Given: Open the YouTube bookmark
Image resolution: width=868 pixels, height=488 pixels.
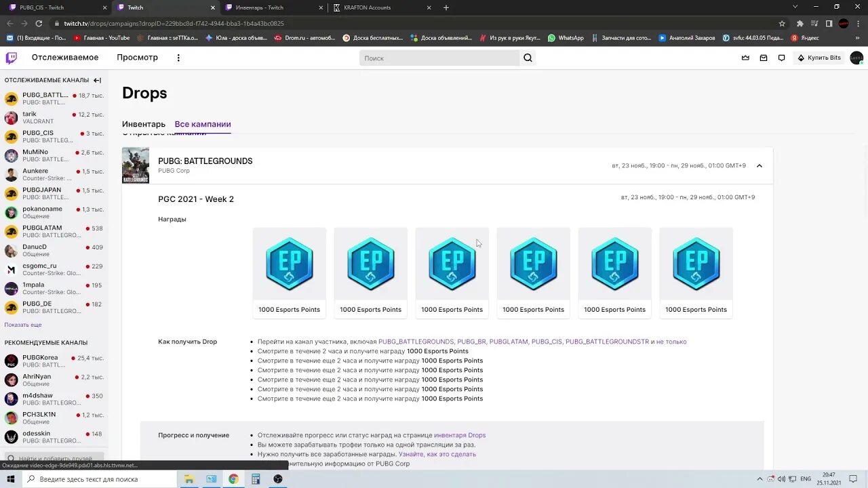Looking at the screenshot, I should 102,38.
